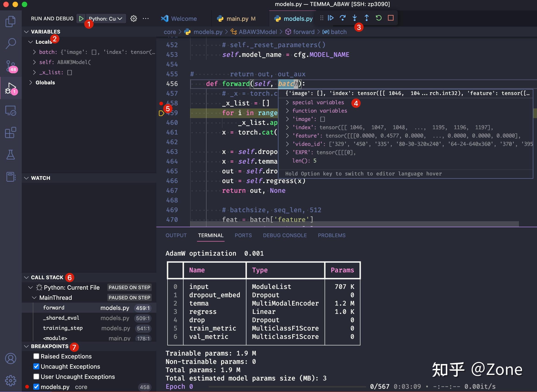Click Step Over in the debug toolbar
537x392 pixels.
[x=343, y=18]
